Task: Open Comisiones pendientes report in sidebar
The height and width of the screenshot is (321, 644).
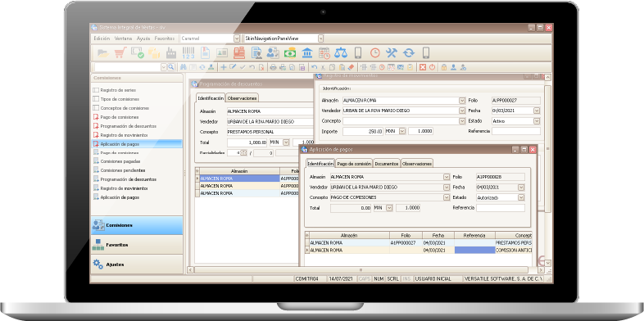Action: tap(123, 170)
